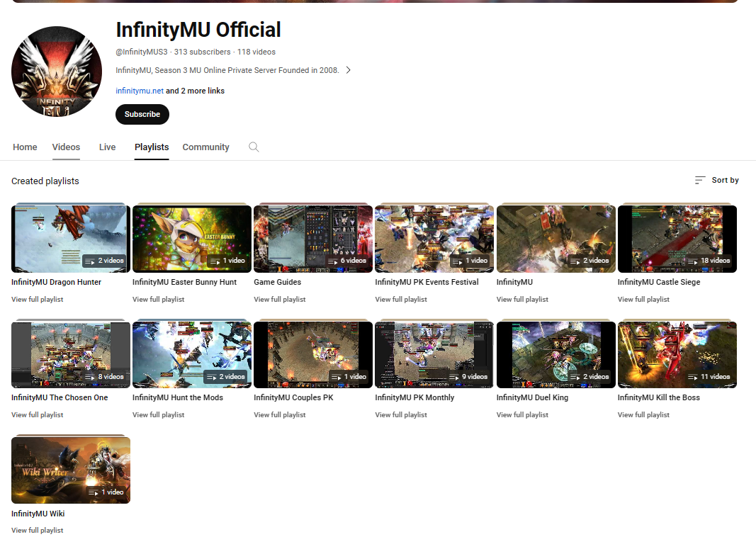View full playlist for Dragon Hunter

click(x=38, y=300)
